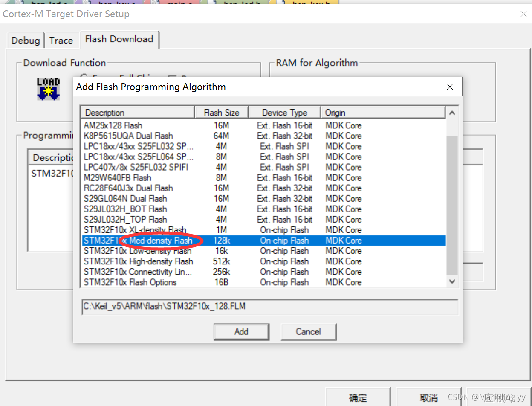Click the 64M flash size cell
532x406 pixels.
[221, 136]
